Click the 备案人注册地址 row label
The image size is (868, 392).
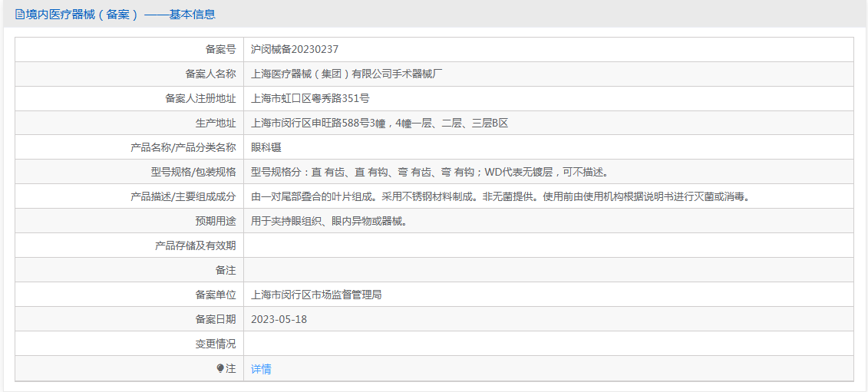click(201, 98)
